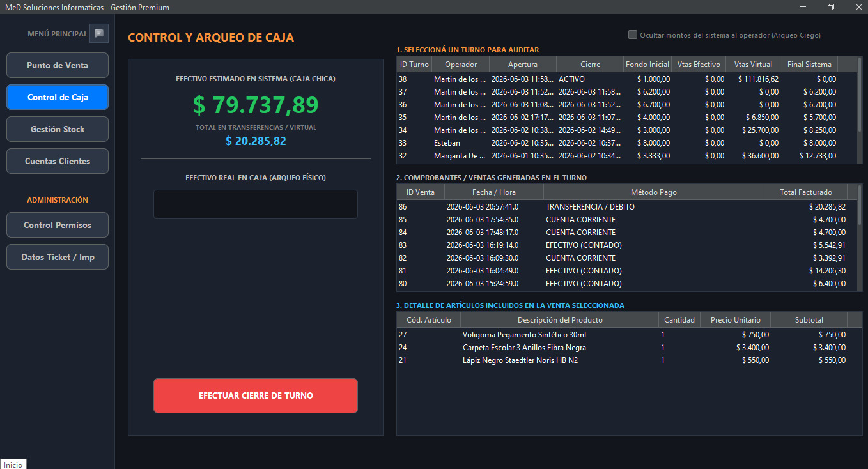868x469 pixels.
Task: Click the menu icon next to MENÚ PRINCIPAL
Action: [98, 33]
